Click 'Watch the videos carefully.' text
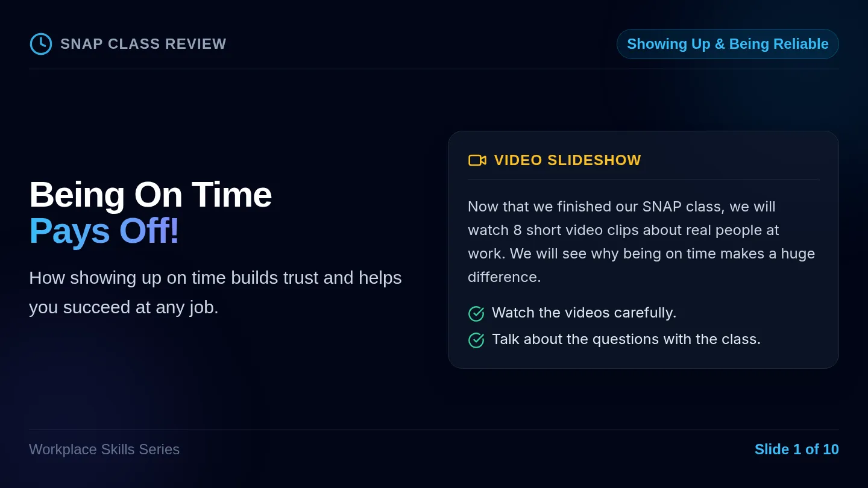 point(584,313)
